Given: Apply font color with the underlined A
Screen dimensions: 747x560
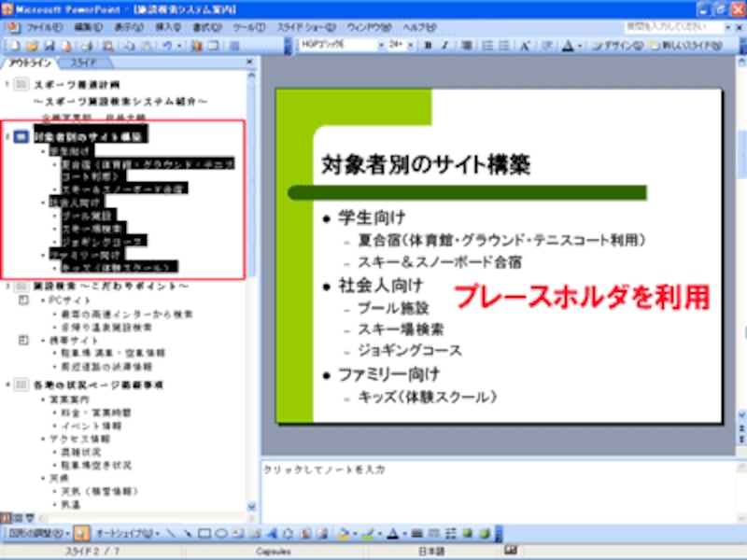Looking at the screenshot, I should coord(568,46).
